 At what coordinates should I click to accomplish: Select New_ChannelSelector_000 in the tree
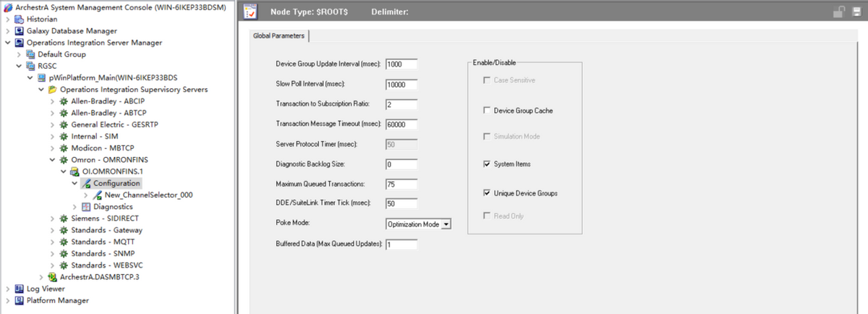coord(148,195)
